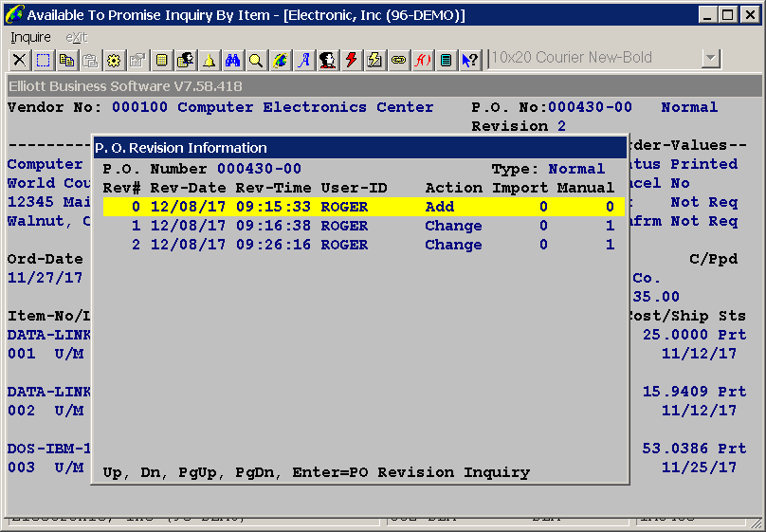Click the yellow bell icon
Screen dimensions: 766x532
(x=210, y=60)
